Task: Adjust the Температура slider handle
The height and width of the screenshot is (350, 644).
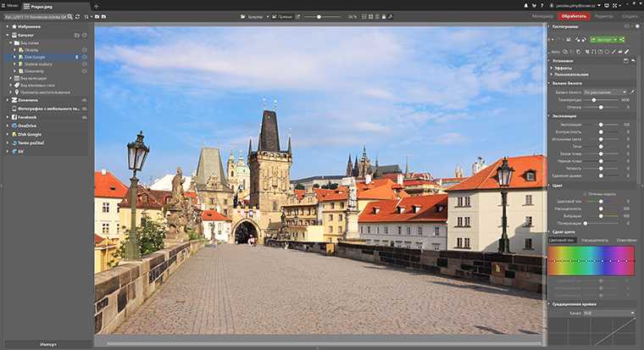Action: coord(594,100)
